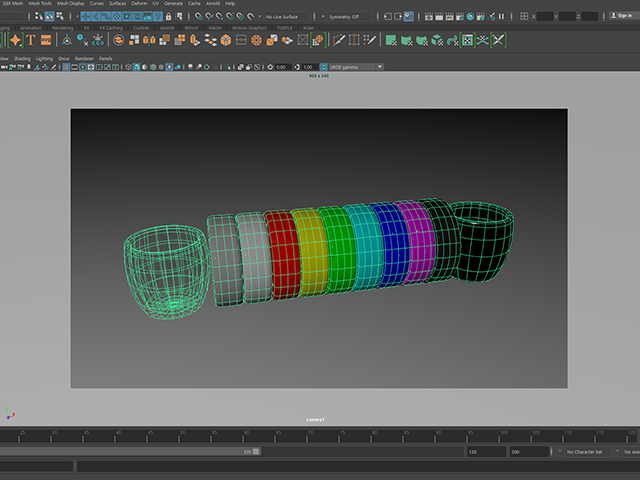Image resolution: width=640 pixels, height=480 pixels.
Task: Open the Hypershade blue sphere icon
Action: tap(470, 16)
